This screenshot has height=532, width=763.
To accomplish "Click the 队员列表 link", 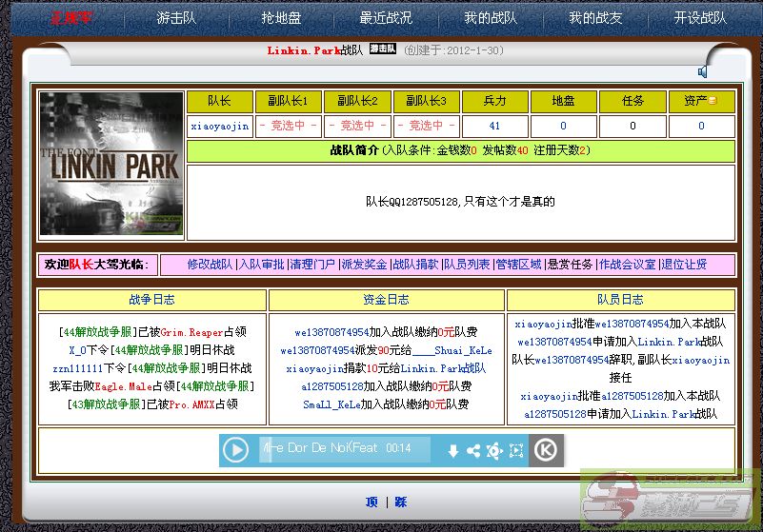I will (467, 265).
